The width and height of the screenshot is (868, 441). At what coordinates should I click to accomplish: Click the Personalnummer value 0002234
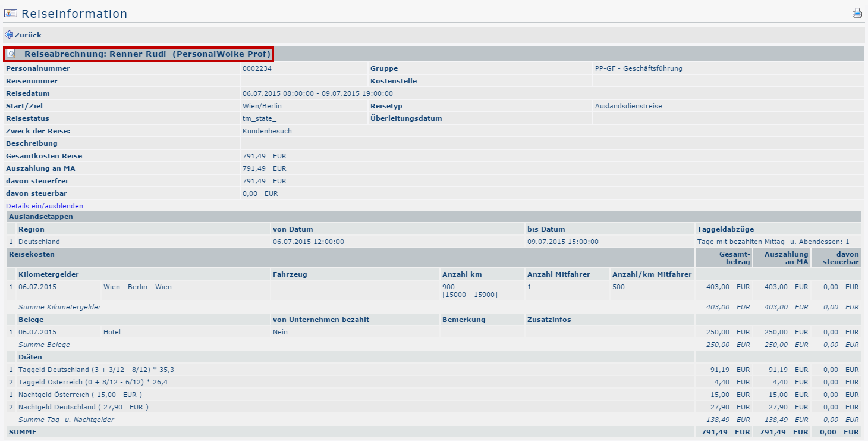point(257,68)
